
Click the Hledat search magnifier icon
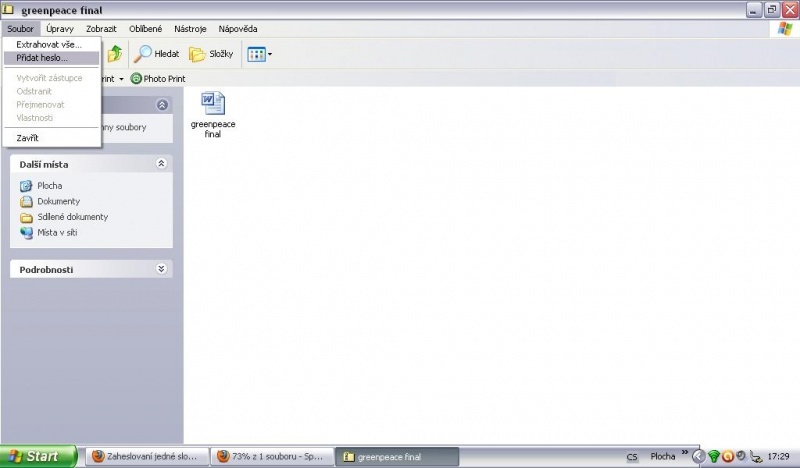(144, 54)
